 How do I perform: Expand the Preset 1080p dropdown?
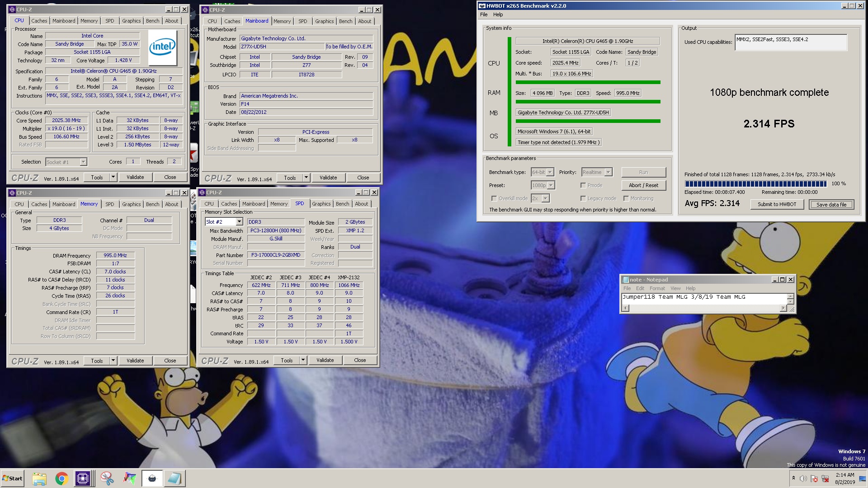click(551, 185)
